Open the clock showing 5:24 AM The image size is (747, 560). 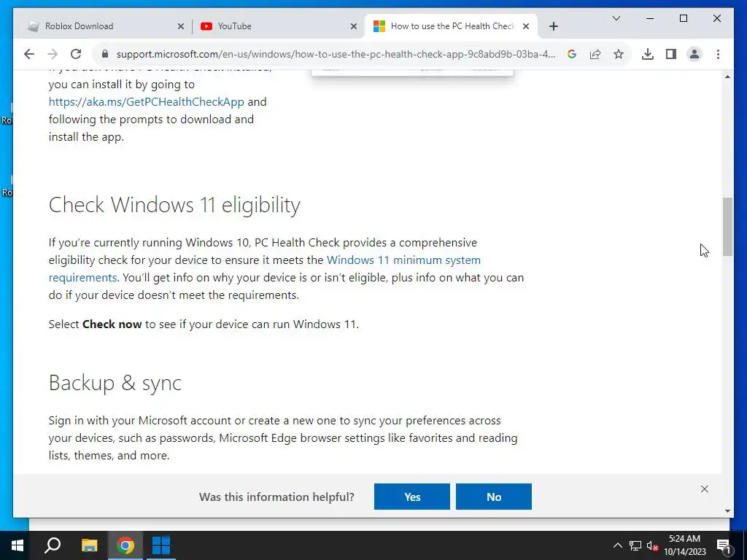684,545
